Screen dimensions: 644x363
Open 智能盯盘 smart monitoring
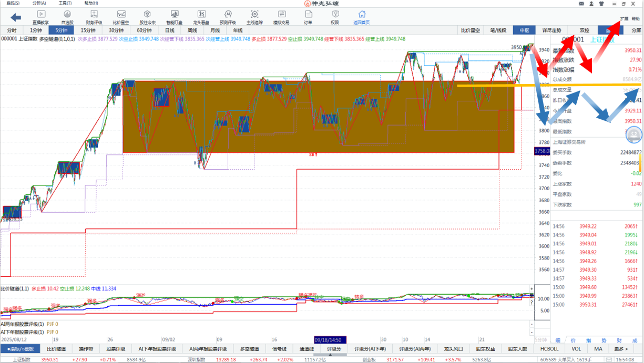pos(175,17)
